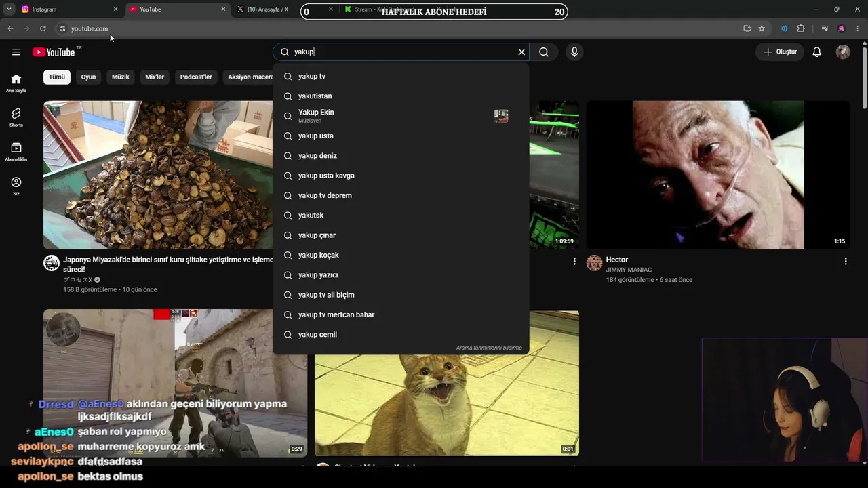868x488 pixels.
Task: Open JIMMY MANIAC channel avatar
Action: coord(595,263)
